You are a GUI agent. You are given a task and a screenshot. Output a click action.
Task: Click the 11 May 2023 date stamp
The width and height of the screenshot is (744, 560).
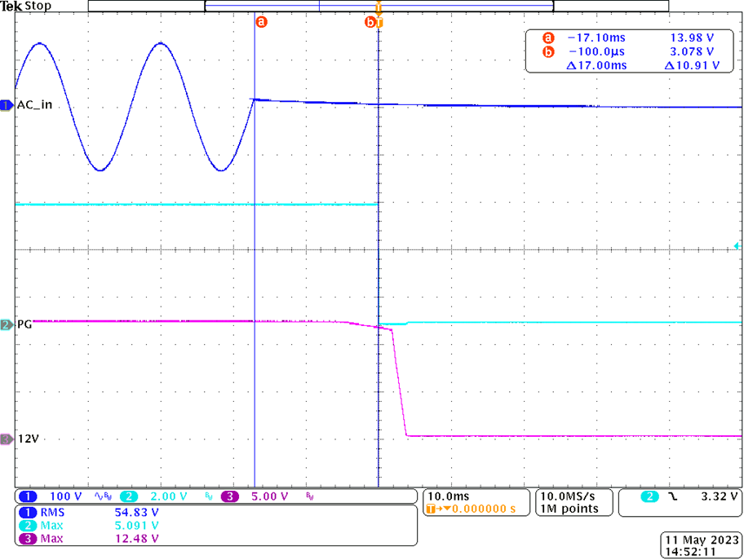(x=702, y=540)
